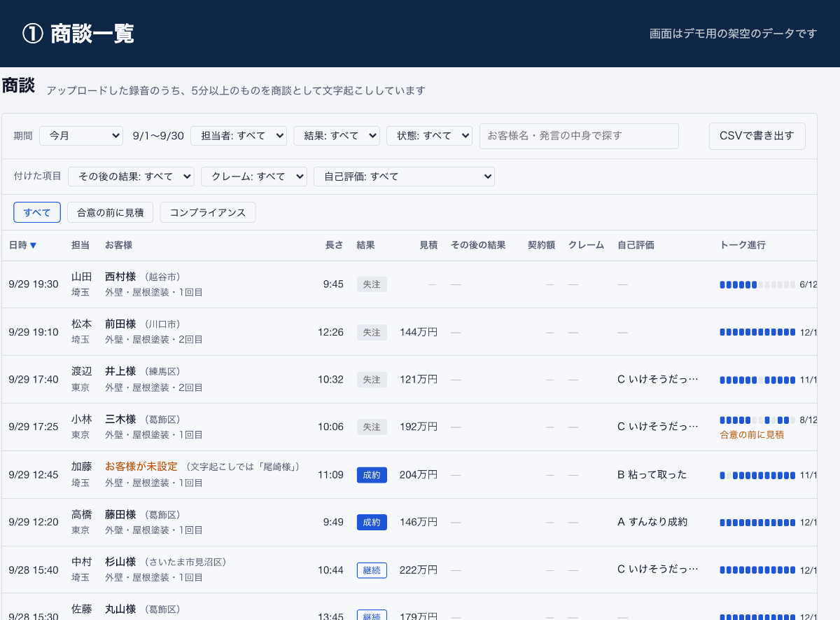Image resolution: width=840 pixels, height=620 pixels.
Task: Open the 期間 今月 dropdown
Action: point(81,135)
